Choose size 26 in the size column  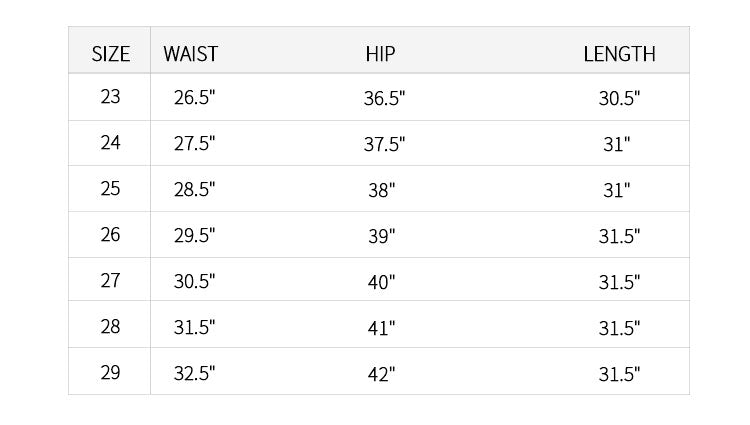click(111, 235)
